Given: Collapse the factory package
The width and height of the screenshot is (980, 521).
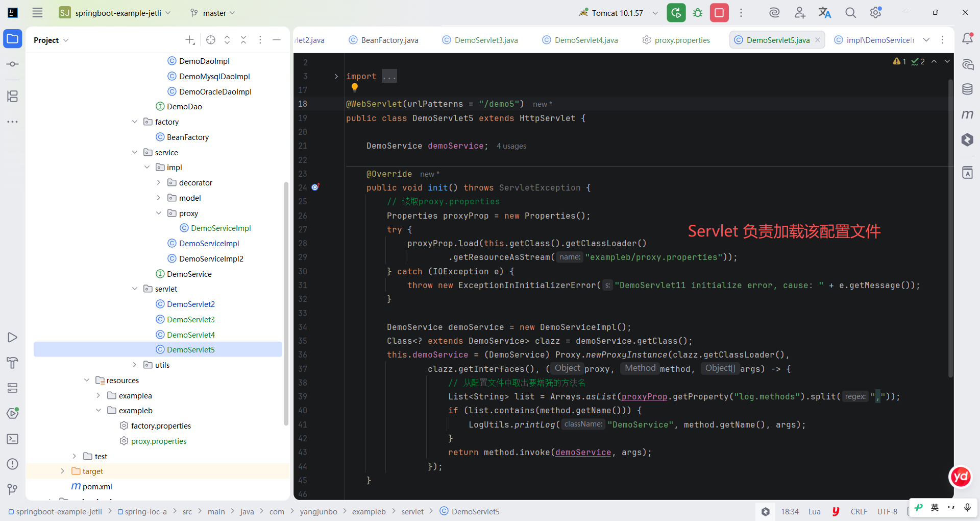Looking at the screenshot, I should 135,122.
